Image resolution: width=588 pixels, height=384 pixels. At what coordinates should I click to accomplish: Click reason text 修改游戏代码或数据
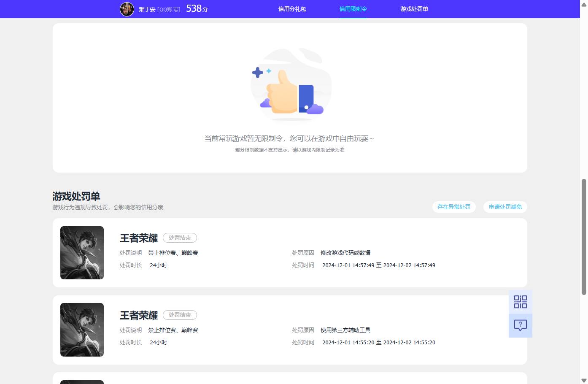tap(345, 253)
